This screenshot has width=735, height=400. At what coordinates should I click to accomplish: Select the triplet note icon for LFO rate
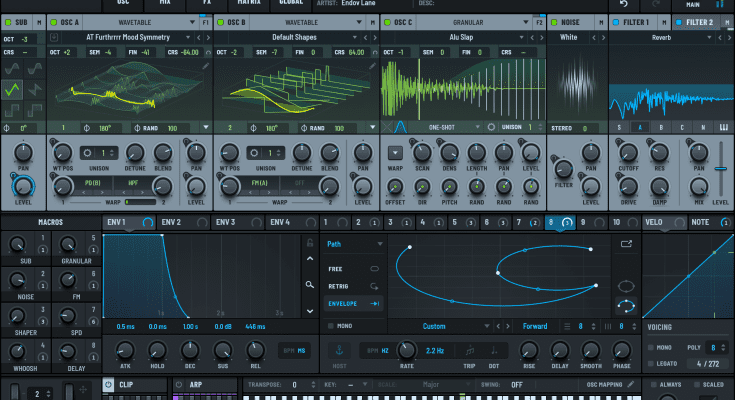tap(470, 350)
